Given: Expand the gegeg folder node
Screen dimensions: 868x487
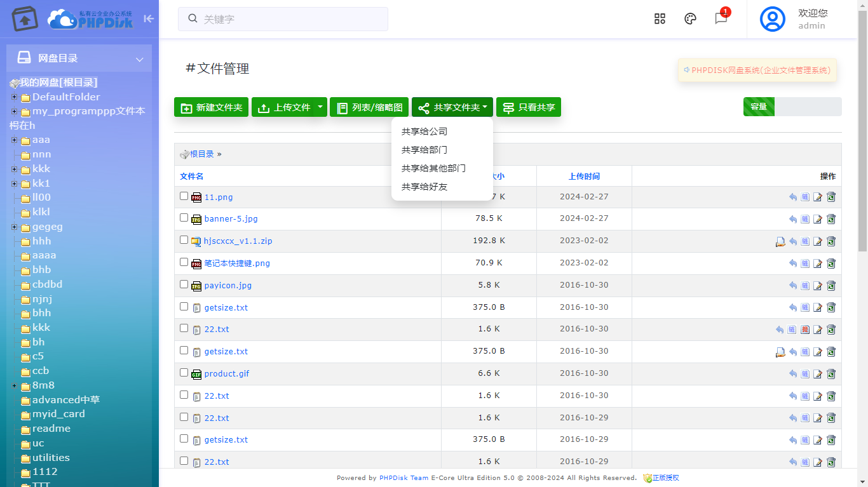Looking at the screenshot, I should [14, 227].
